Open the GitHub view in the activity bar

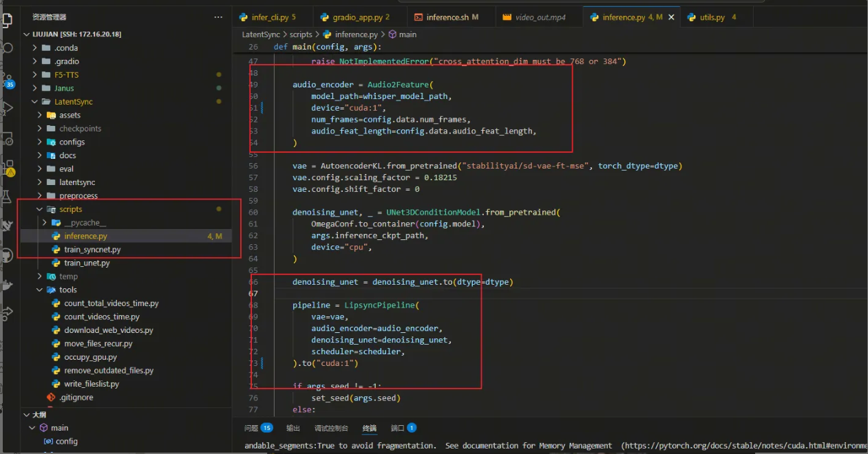[8, 255]
